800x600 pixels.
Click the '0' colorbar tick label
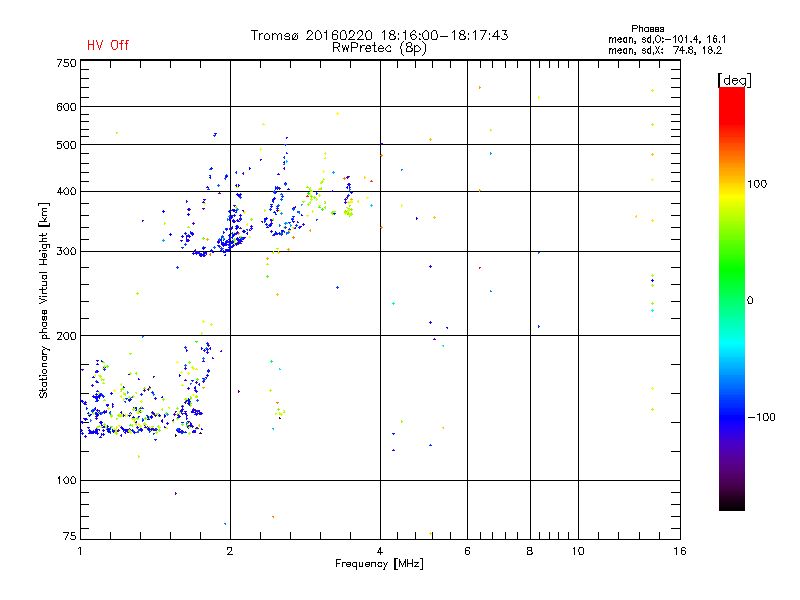[x=750, y=301]
